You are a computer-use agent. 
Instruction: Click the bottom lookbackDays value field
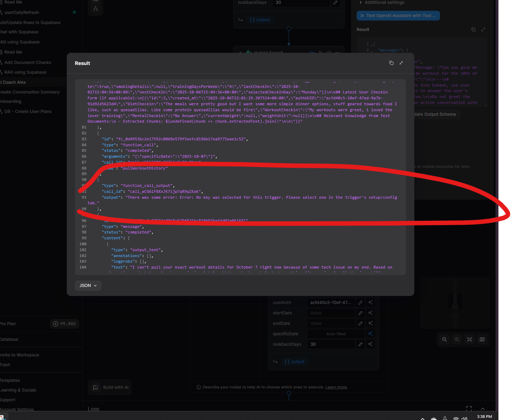(x=332, y=344)
